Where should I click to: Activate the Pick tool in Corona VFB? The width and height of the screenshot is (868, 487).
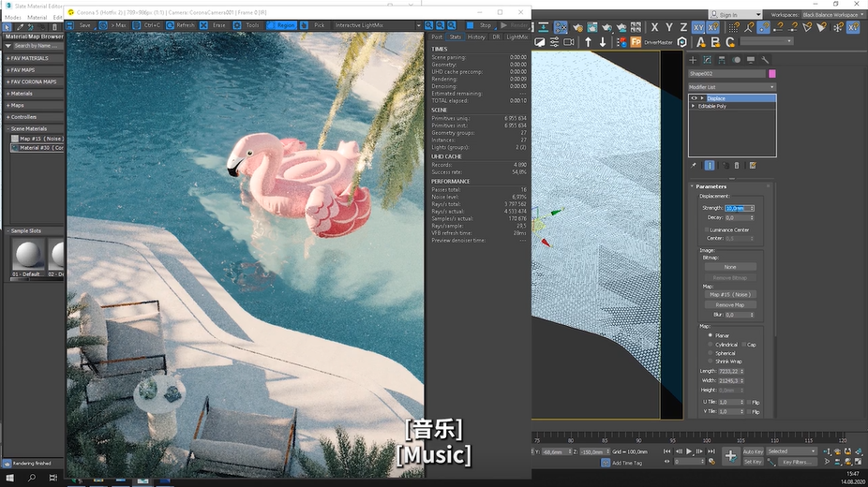click(x=313, y=25)
